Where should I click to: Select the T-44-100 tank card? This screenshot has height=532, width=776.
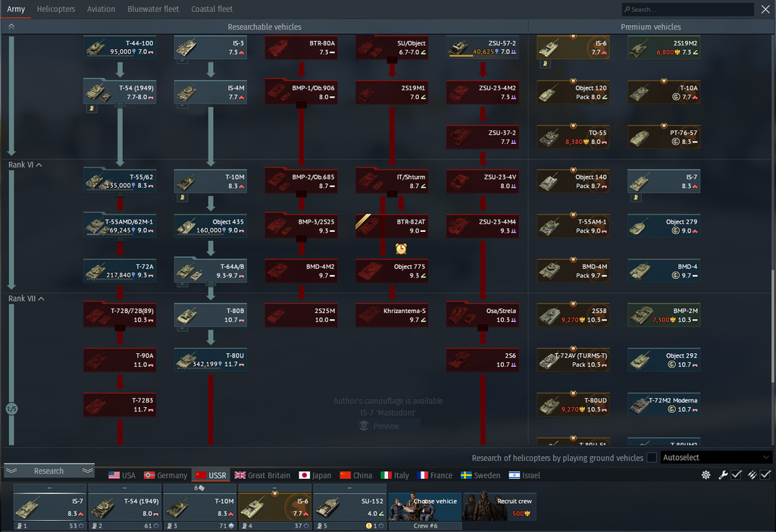pyautogui.click(x=120, y=48)
